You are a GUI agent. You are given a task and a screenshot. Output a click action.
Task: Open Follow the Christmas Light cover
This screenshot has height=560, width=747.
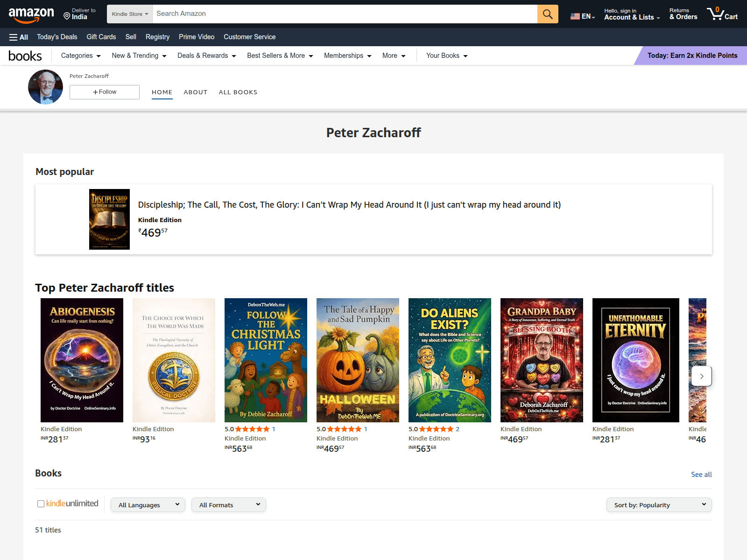(266, 360)
